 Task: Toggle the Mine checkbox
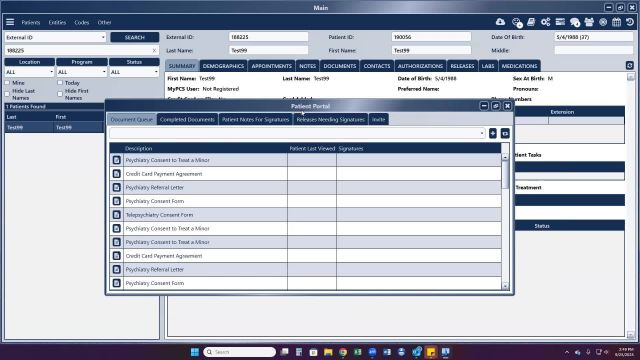(x=7, y=83)
